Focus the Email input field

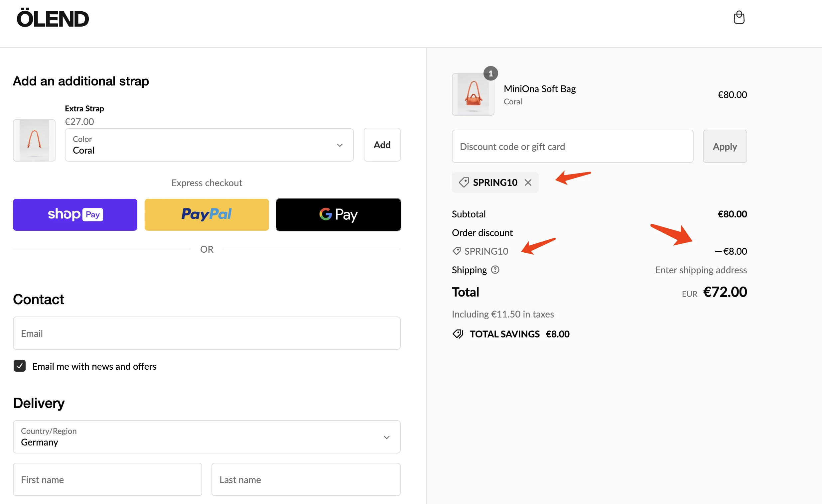point(206,333)
